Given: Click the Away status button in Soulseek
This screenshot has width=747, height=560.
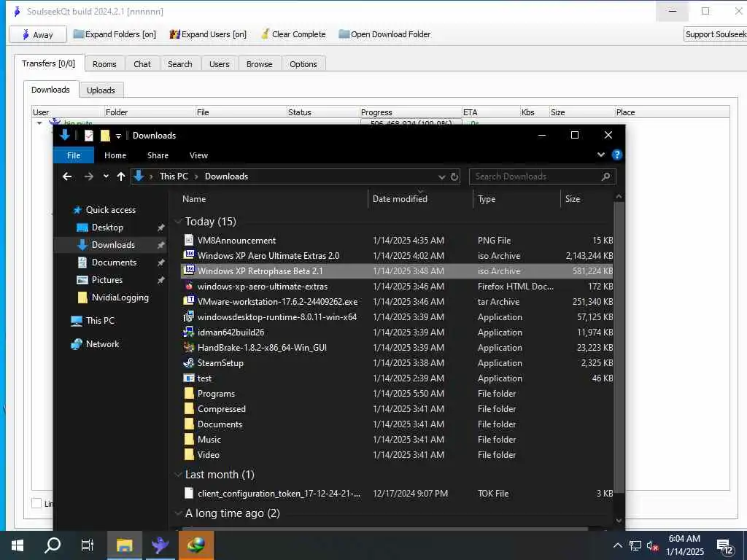Looking at the screenshot, I should pos(38,34).
